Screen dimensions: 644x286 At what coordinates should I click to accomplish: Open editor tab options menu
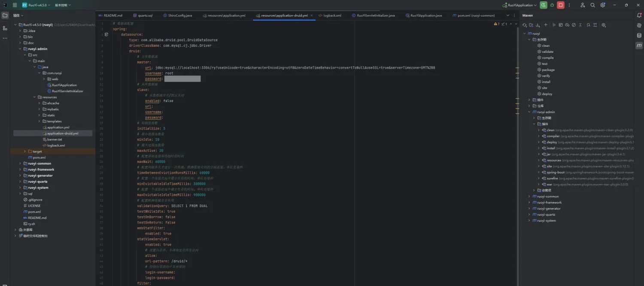513,15
